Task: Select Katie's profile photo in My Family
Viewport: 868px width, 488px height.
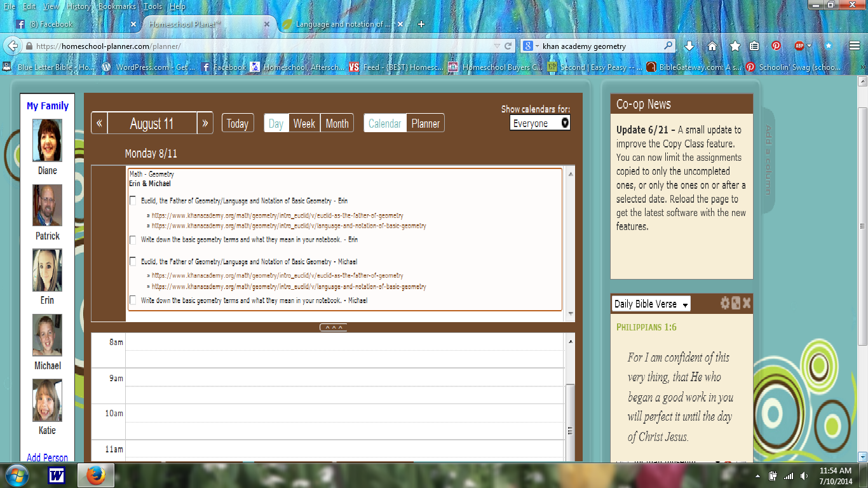Action: (47, 400)
